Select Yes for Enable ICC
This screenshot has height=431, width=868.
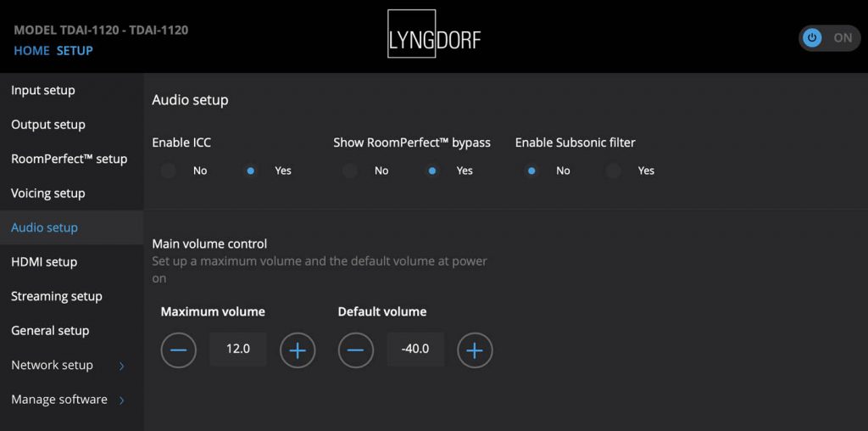coord(251,171)
